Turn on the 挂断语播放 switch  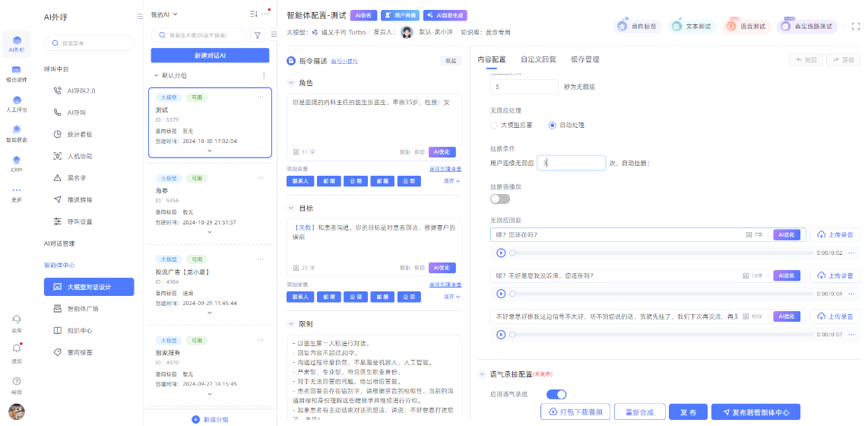(x=499, y=199)
